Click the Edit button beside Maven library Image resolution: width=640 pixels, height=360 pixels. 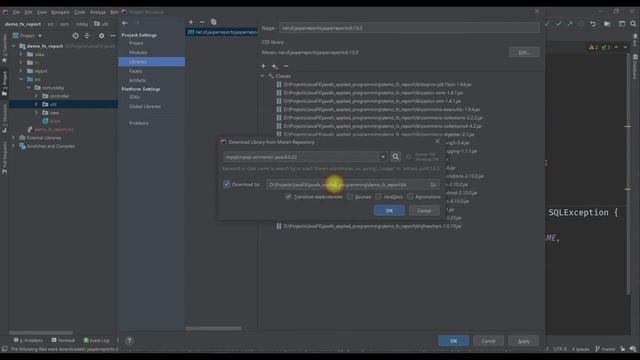[524, 52]
